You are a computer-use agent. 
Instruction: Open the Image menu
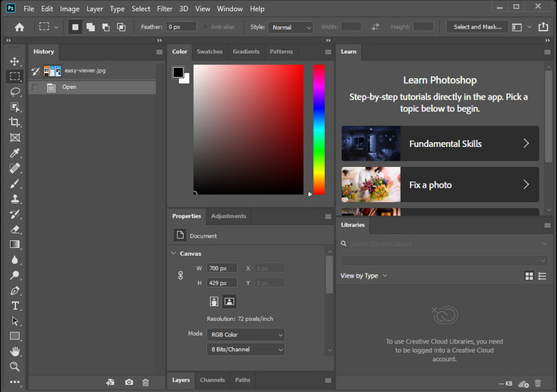tap(70, 9)
